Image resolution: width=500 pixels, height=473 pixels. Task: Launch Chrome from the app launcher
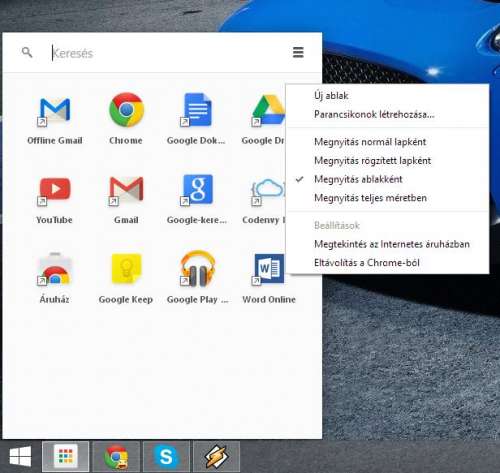coord(126,110)
